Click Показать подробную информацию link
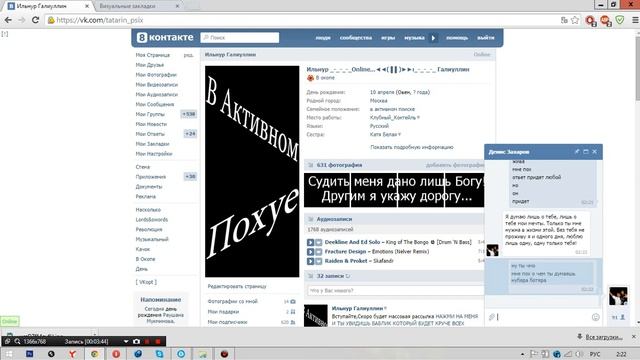The image size is (640, 360). tap(412, 147)
